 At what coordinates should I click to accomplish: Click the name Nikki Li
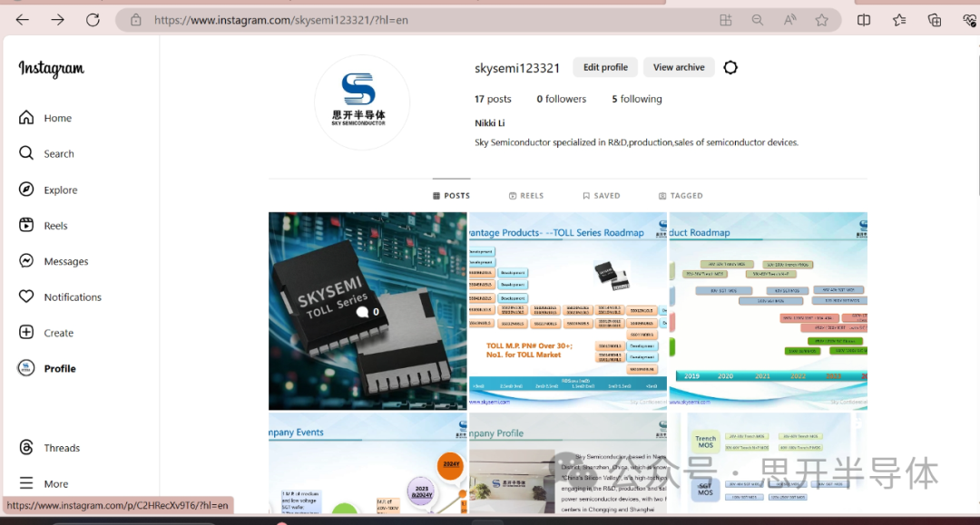(489, 123)
